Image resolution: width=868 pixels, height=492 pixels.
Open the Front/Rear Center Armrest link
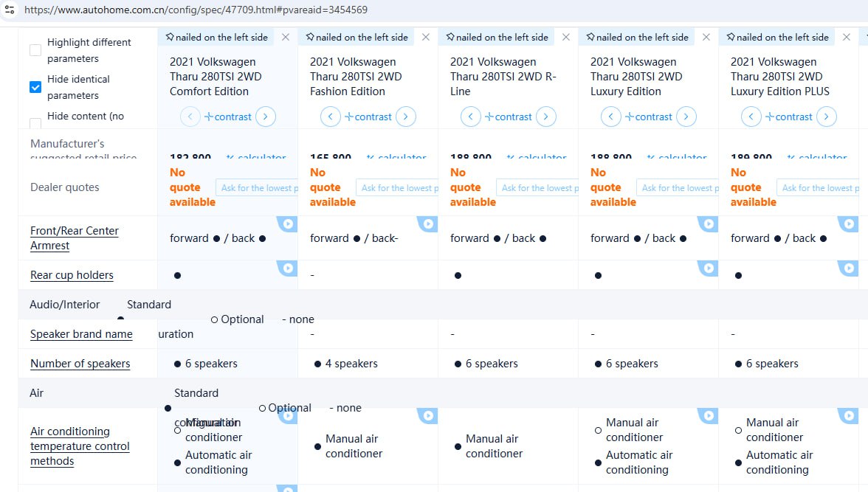click(74, 238)
